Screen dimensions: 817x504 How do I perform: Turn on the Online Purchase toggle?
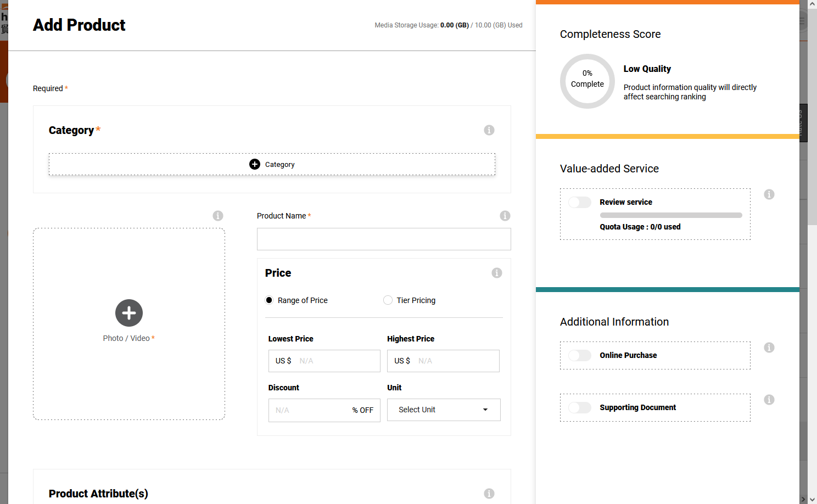[x=580, y=355]
